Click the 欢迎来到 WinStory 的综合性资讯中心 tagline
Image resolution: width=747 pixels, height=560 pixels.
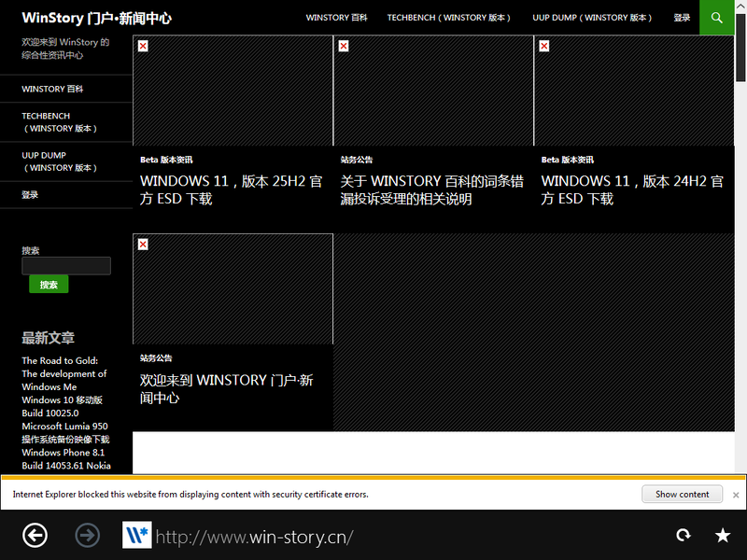tap(65, 49)
